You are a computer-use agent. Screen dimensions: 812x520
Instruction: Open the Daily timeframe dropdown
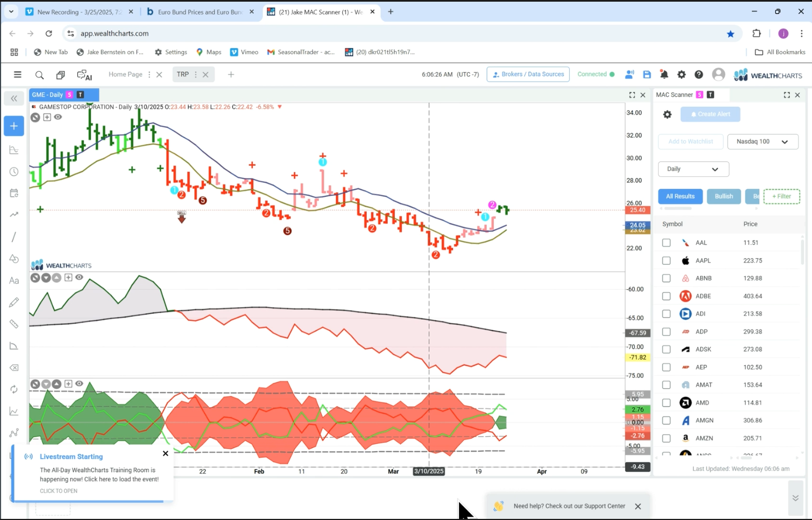pos(693,169)
